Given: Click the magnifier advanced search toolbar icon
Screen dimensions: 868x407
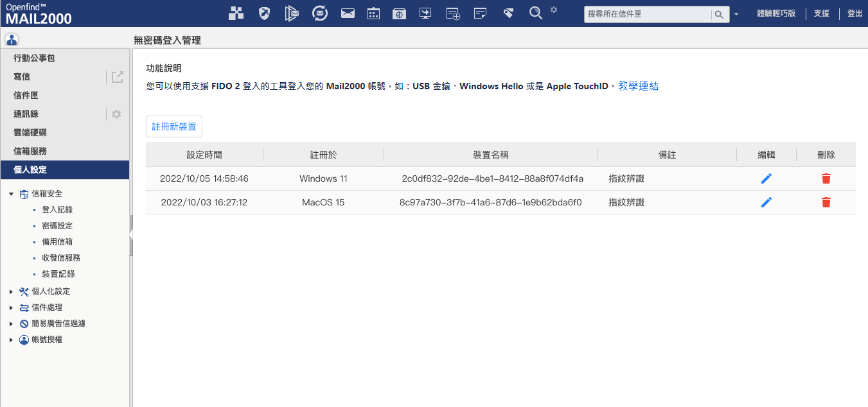Looking at the screenshot, I should [x=536, y=13].
